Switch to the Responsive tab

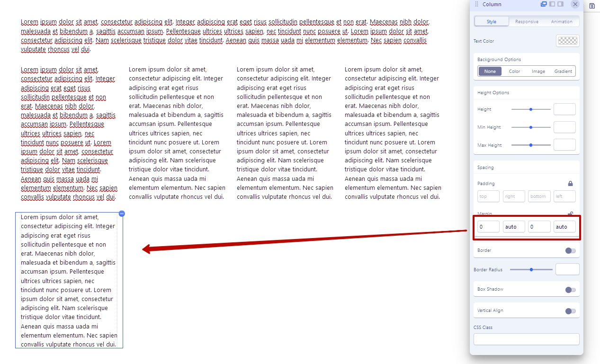tap(527, 22)
